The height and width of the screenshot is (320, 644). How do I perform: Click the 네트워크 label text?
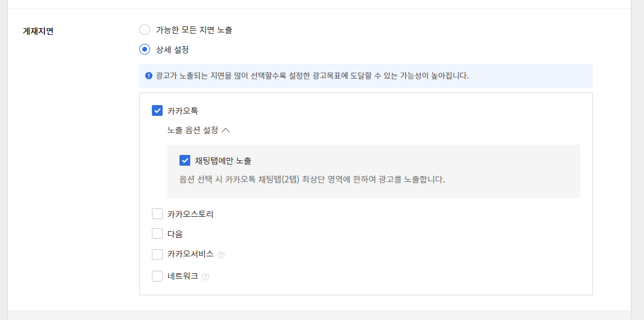point(183,276)
